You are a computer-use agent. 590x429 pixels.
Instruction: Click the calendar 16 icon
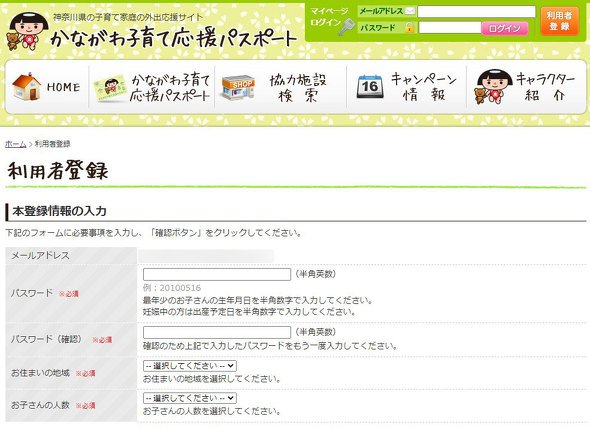[370, 87]
